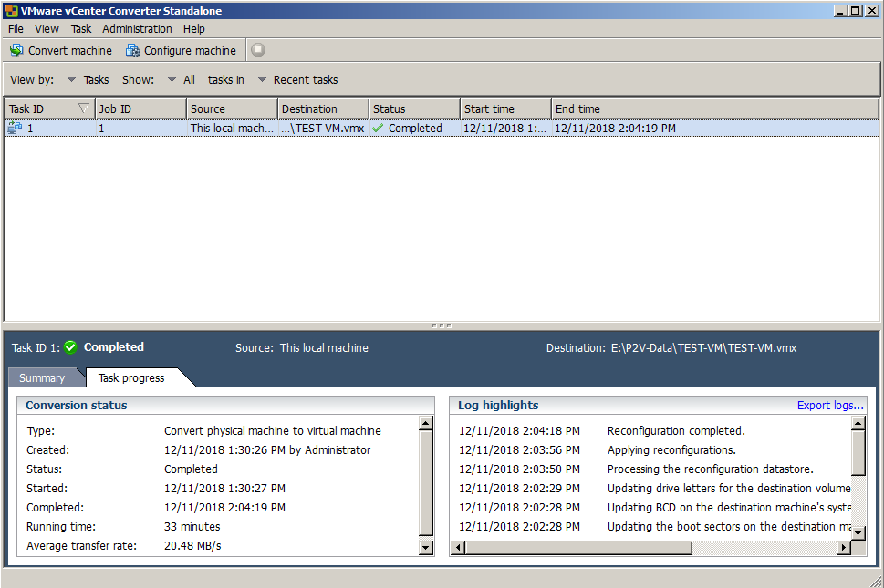This screenshot has height=588, width=884.
Task: Click Log highlights horizontal scroll left arrow
Action: (x=458, y=548)
